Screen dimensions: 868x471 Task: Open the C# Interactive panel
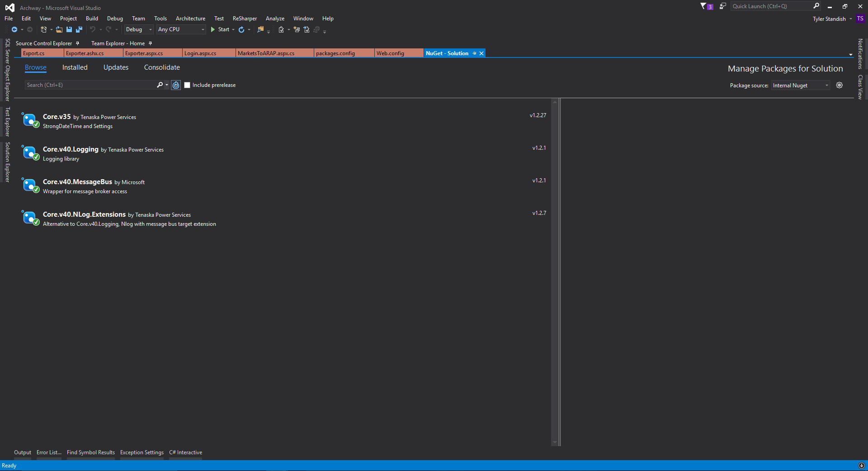click(185, 452)
